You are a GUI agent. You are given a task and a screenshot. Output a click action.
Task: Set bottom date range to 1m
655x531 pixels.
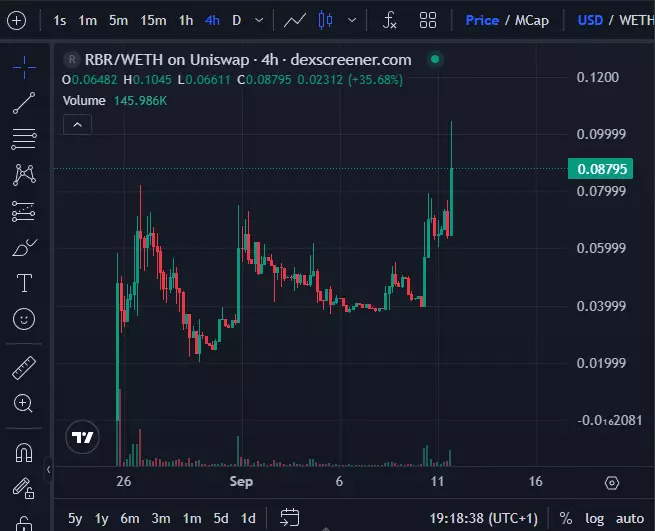tap(192, 518)
